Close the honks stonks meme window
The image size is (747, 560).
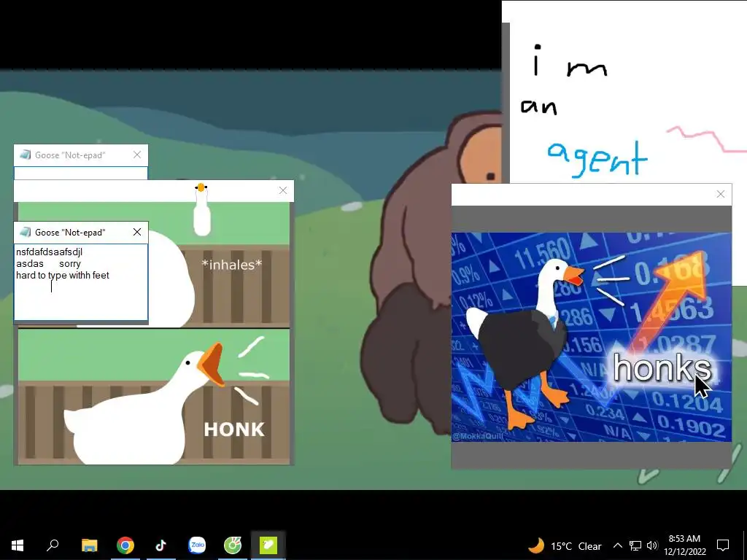pyautogui.click(x=720, y=194)
